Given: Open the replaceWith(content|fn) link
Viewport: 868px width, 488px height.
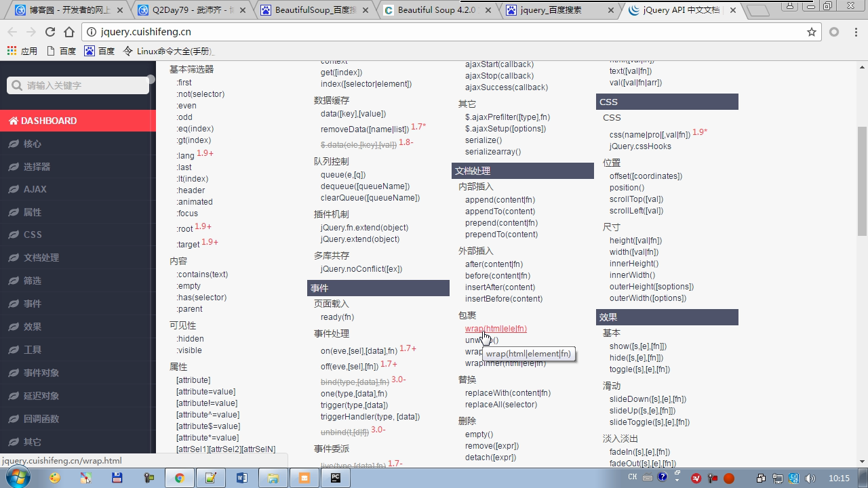Looking at the screenshot, I should 507,393.
